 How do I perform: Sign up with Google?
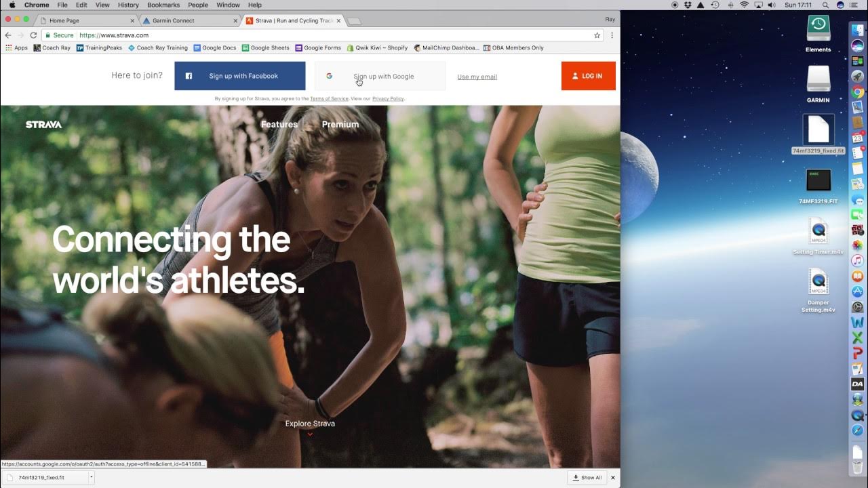click(x=380, y=76)
